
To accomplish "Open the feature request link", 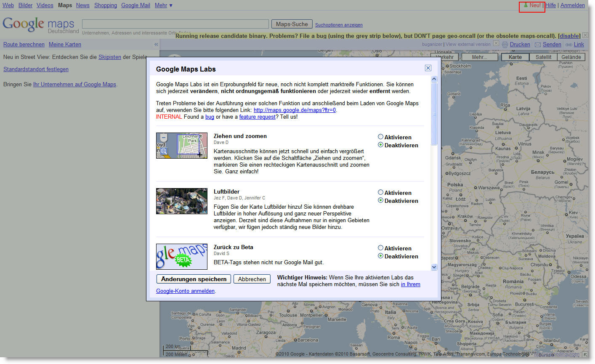I will [258, 117].
